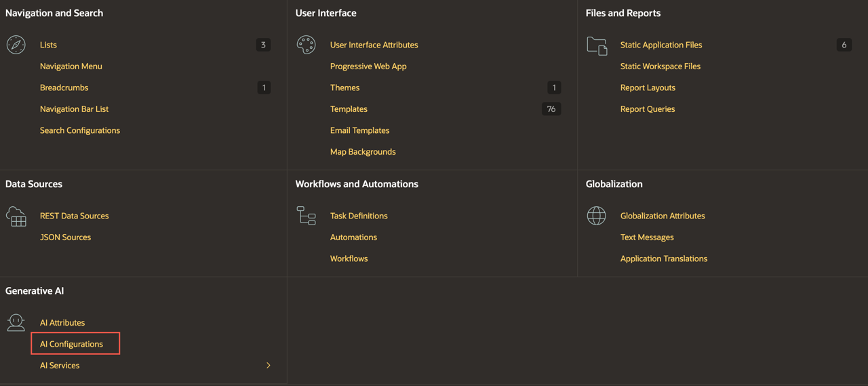This screenshot has width=868, height=386.
Task: Click the Templates count badge showing 76
Action: coord(551,109)
